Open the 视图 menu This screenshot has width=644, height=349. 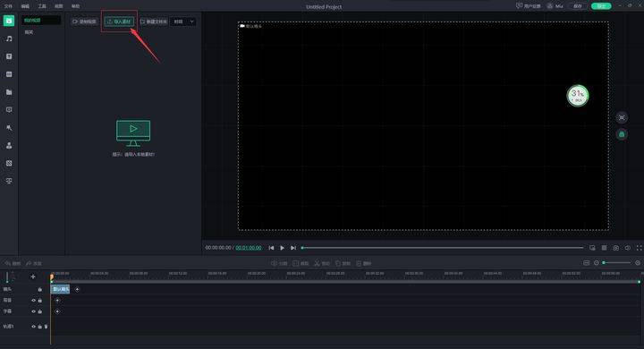pyautogui.click(x=59, y=6)
